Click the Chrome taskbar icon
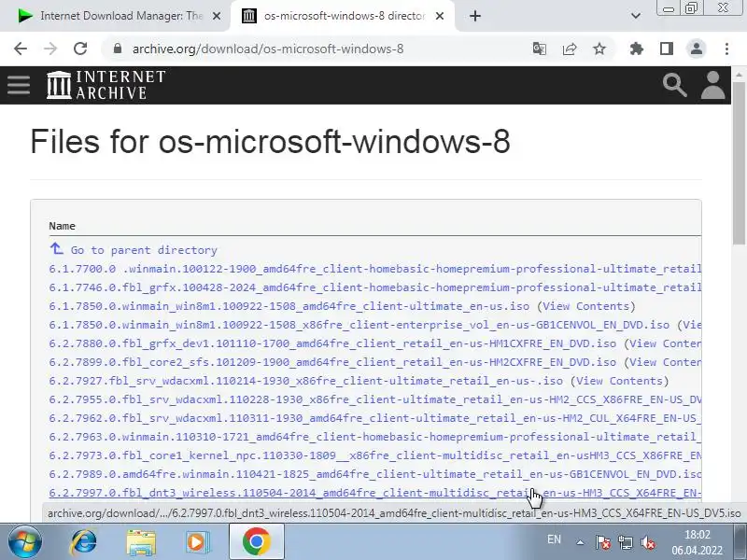 coord(257,541)
